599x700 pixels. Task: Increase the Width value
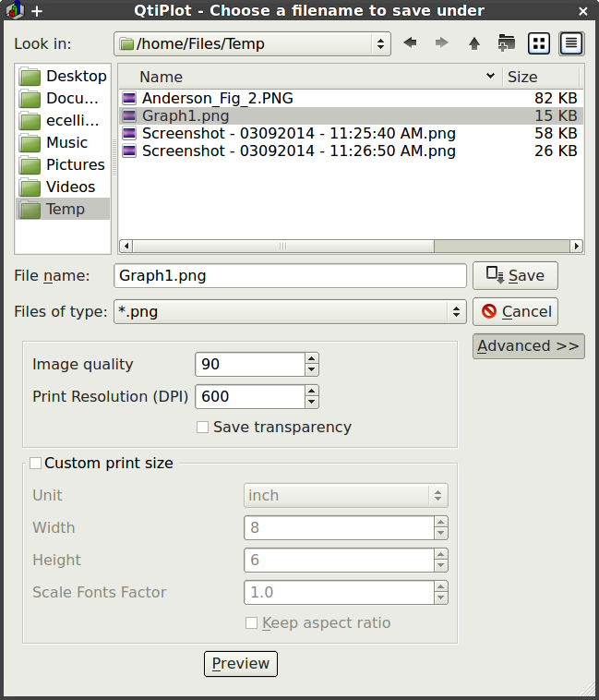point(440,522)
